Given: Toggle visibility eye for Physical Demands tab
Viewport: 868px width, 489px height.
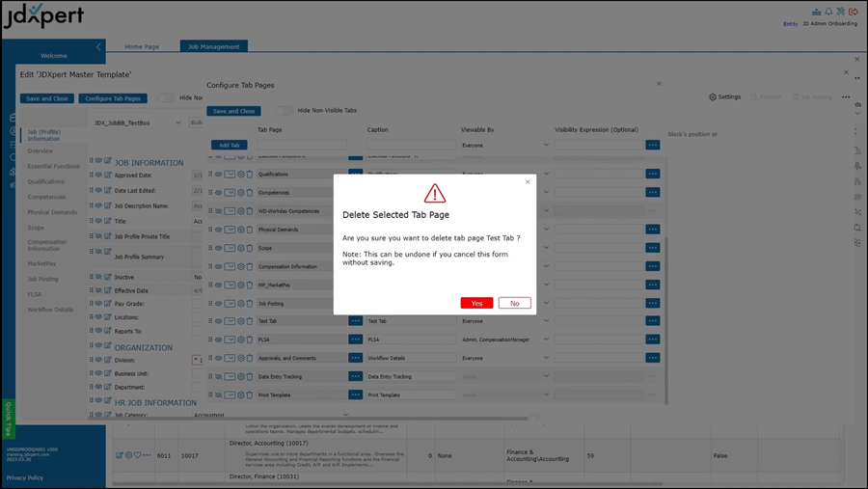Looking at the screenshot, I should click(219, 230).
